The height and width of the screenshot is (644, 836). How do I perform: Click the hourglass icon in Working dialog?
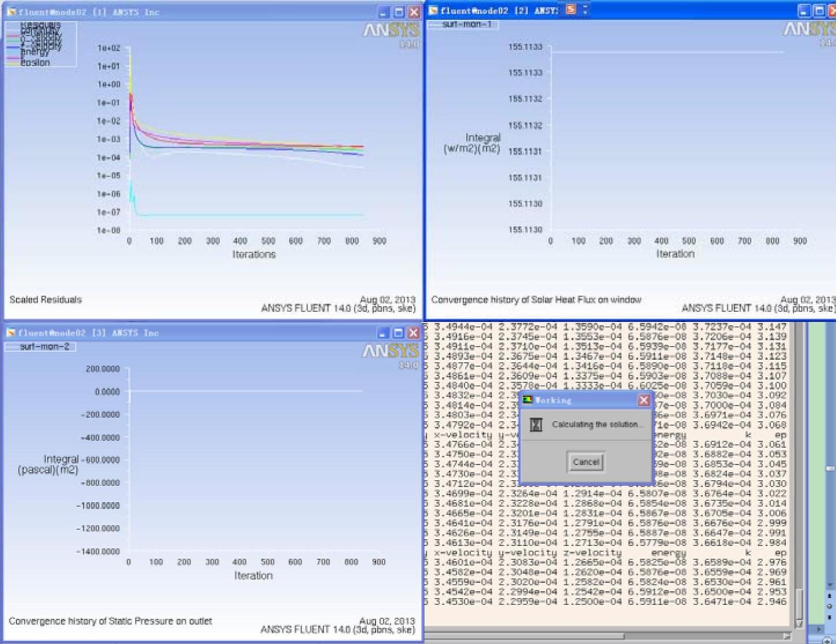point(536,425)
